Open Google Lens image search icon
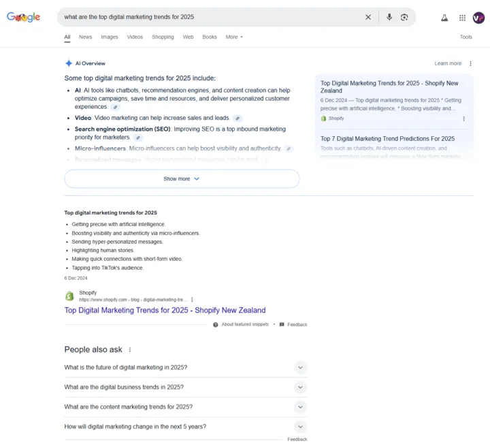 (404, 17)
